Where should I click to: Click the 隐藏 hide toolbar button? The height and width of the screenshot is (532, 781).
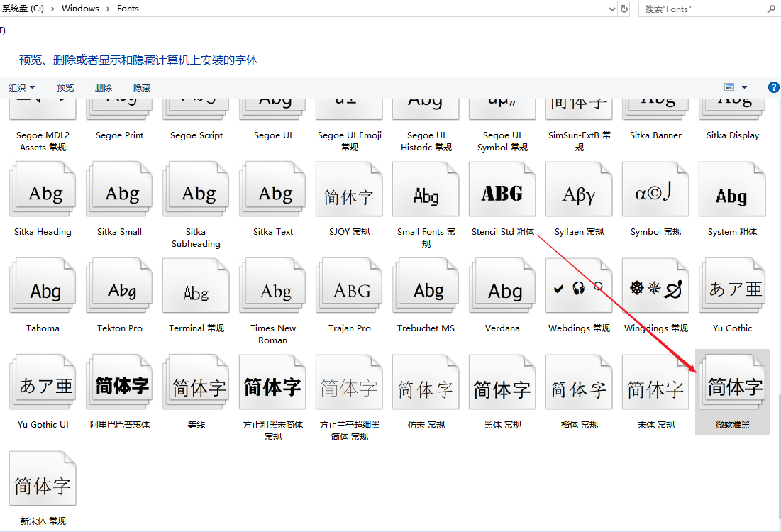coord(141,88)
